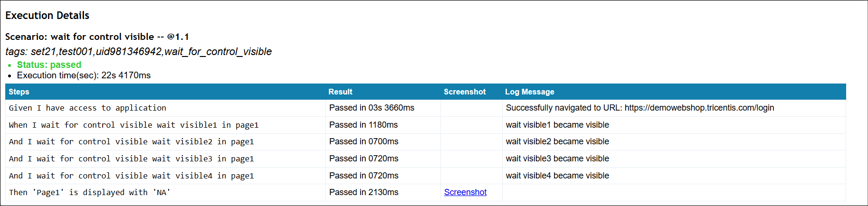Click the Steps column header
868x206 pixels.
(x=19, y=92)
